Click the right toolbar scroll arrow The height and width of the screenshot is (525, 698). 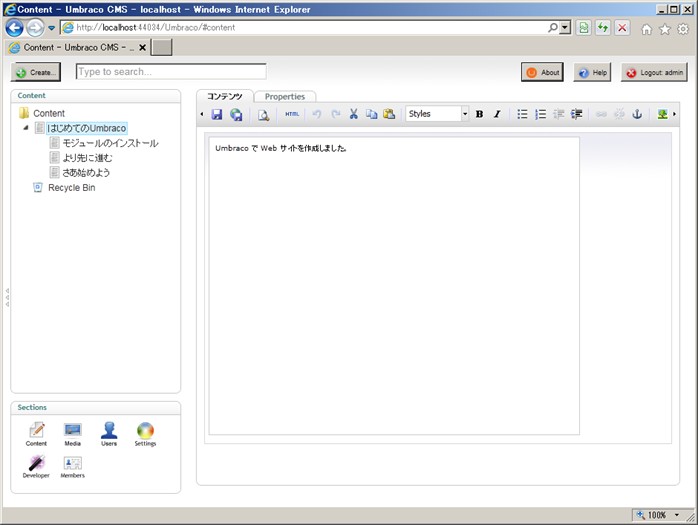pos(674,114)
